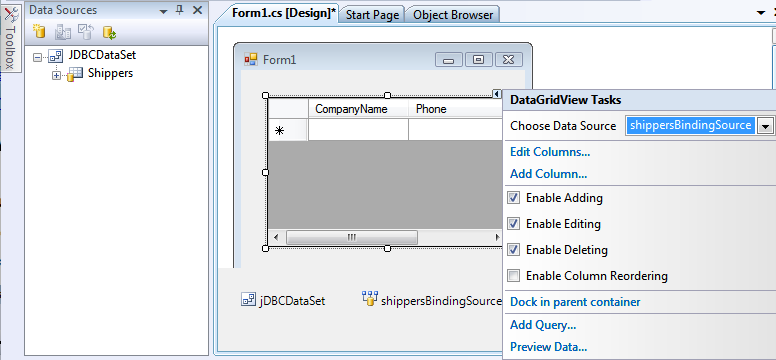Viewport: 776px width, 360px height.
Task: Click the Refresh data sources icon
Action: pos(109,32)
